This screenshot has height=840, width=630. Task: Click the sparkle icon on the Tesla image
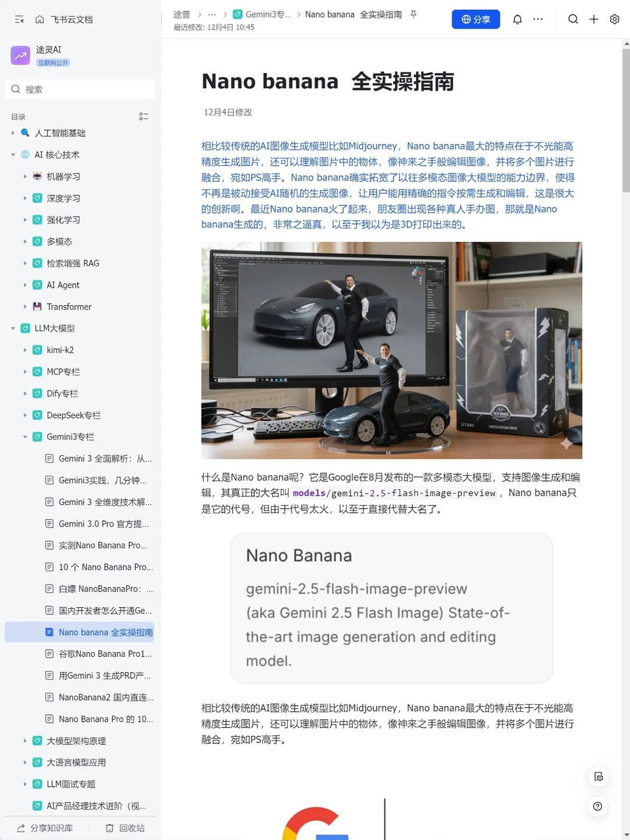(566, 443)
